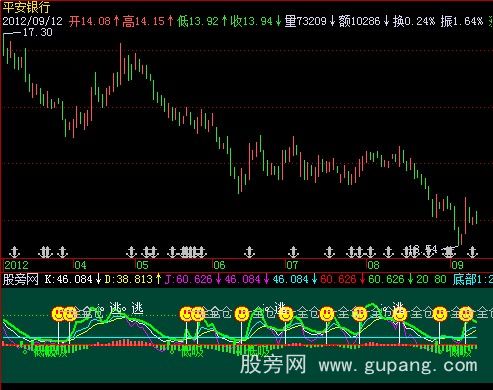Click the red 60.626 indicator value
Image resolution: width=493 pixels, height=390 pixels.
(x=338, y=279)
